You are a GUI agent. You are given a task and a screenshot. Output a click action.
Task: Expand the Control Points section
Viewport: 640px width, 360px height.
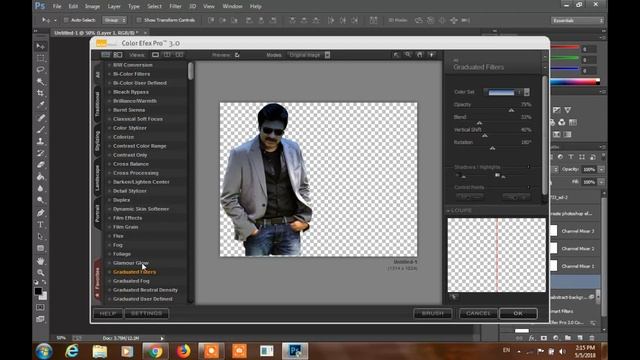(x=529, y=187)
